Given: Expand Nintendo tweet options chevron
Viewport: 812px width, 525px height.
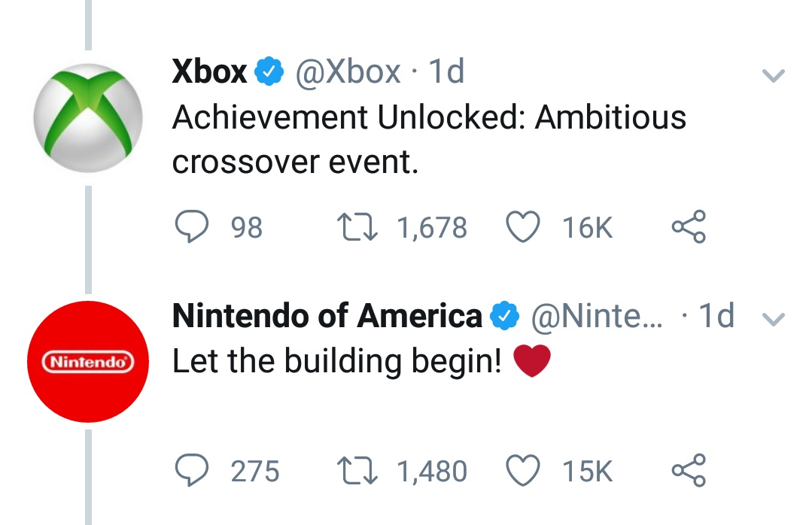Looking at the screenshot, I should tap(774, 320).
